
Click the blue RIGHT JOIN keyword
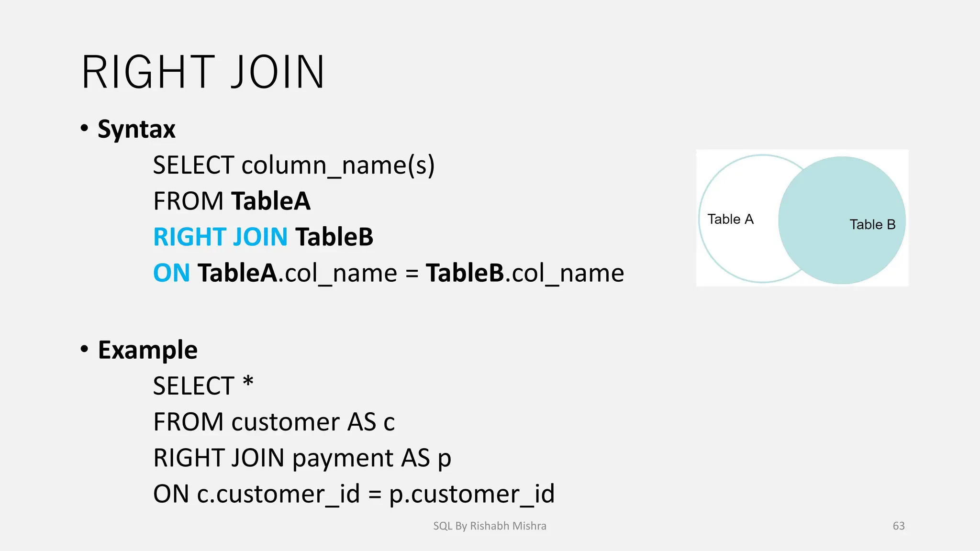pyautogui.click(x=220, y=237)
